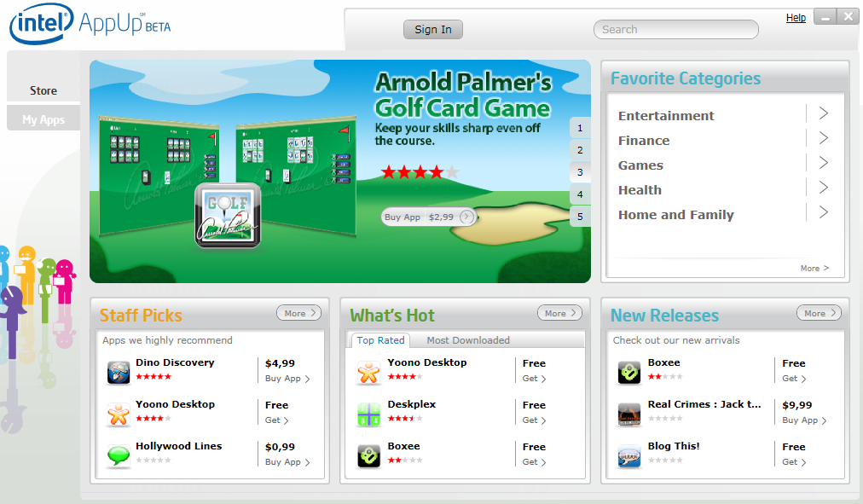Click the Hollywood Lines speech bubble icon
863x504 pixels.
coord(119,455)
